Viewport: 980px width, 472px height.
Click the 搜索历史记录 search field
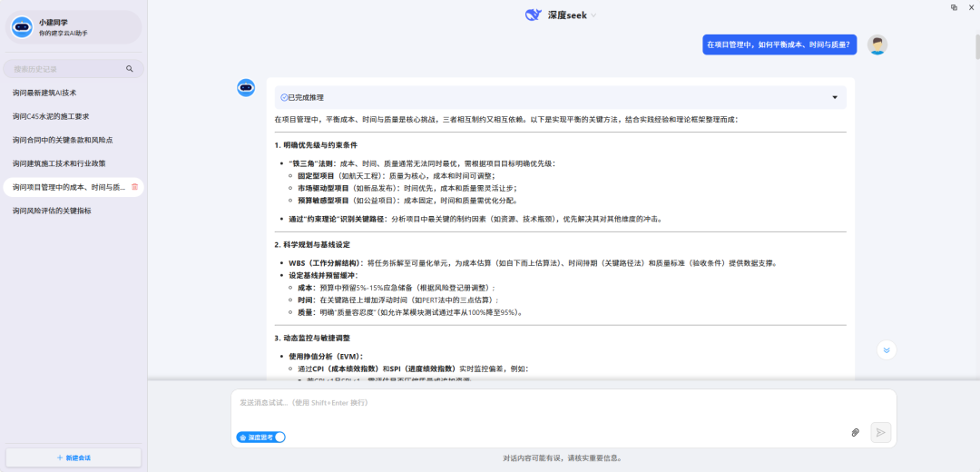coord(64,69)
